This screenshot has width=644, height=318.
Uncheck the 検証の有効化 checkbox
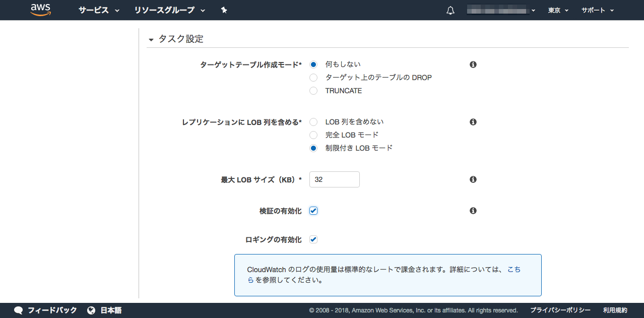coord(313,211)
